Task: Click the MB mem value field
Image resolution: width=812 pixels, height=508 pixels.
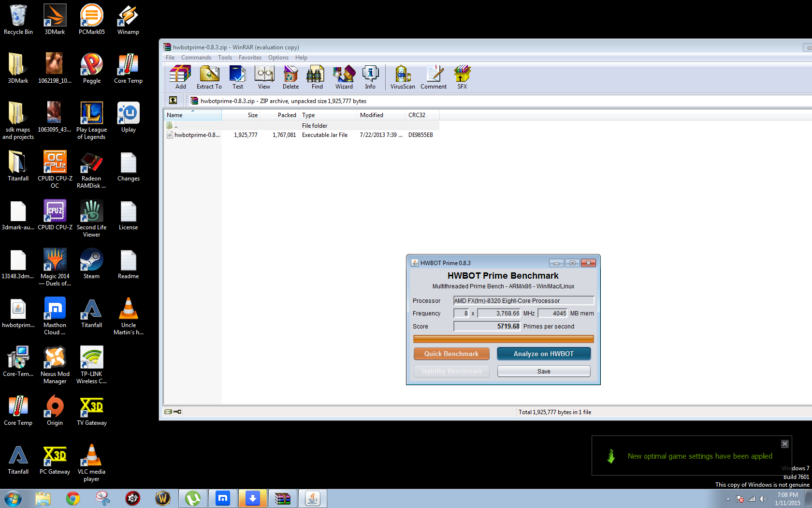Action: tap(552, 314)
